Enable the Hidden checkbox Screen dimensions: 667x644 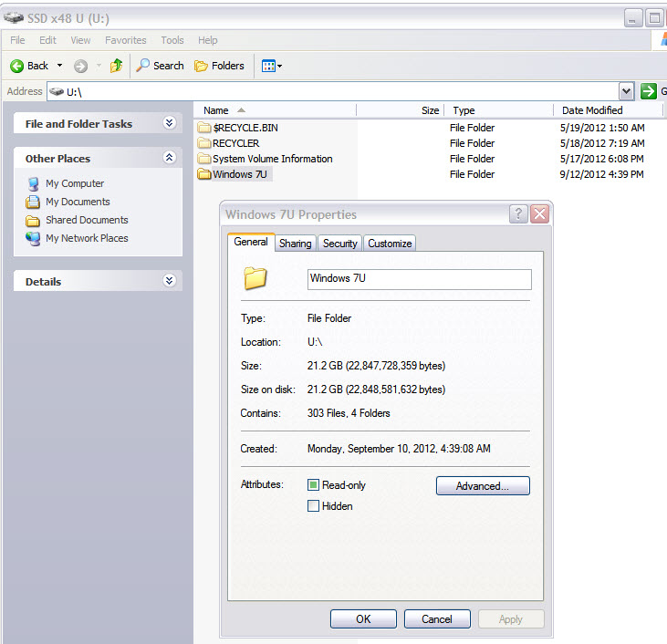pyautogui.click(x=314, y=505)
